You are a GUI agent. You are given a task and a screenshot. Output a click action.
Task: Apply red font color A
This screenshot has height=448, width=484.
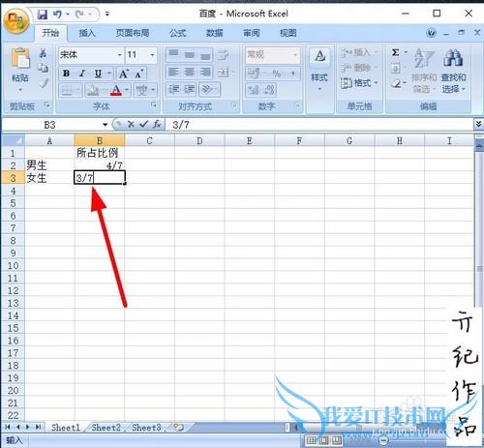point(116,90)
